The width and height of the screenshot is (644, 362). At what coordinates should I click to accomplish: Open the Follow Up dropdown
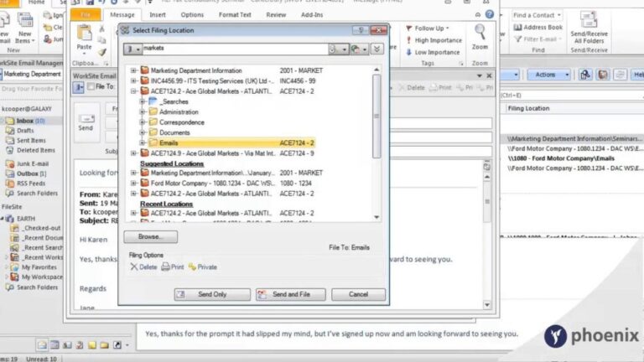coord(433,28)
